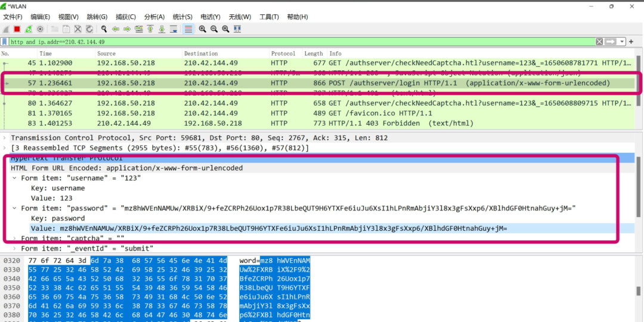Collapse the "username" form item
Viewport: 644px width, 322px height.
(15, 178)
